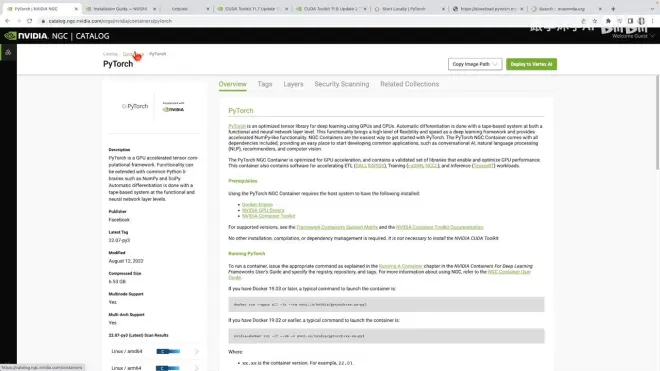This screenshot has height=371, width=660.
Task: Go back with the browser back arrow
Action: point(8,21)
